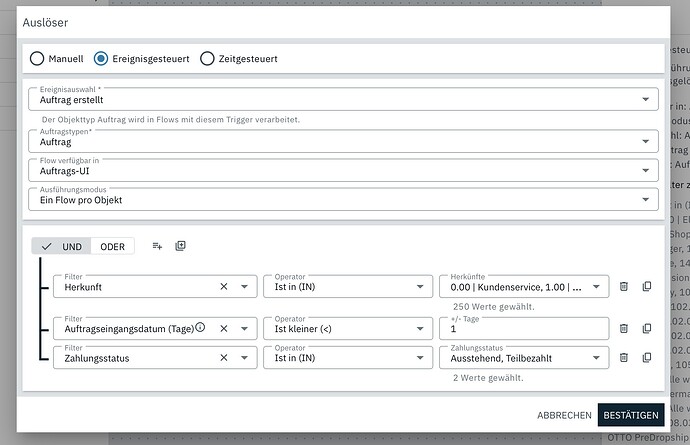This screenshot has height=445, width=690.
Task: Clear the Herkunft filter selection
Action: point(224,287)
